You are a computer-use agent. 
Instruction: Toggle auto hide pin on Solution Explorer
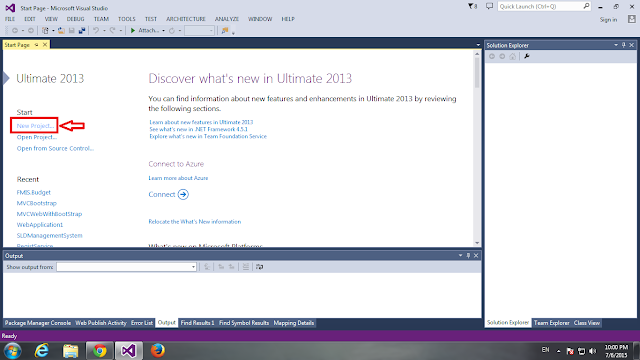pos(624,45)
